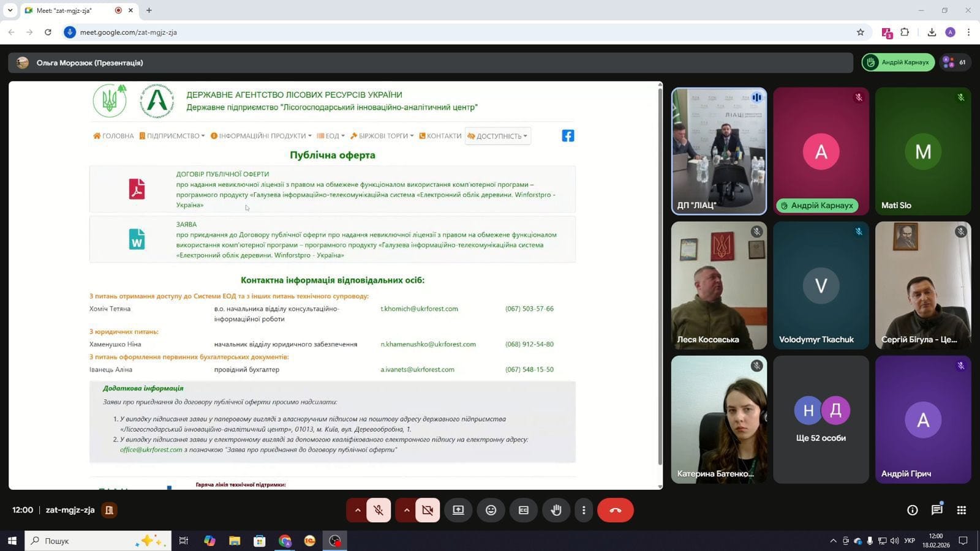
Task: Click t.khomich@ukrforest.com email link
Action: pyautogui.click(x=420, y=309)
